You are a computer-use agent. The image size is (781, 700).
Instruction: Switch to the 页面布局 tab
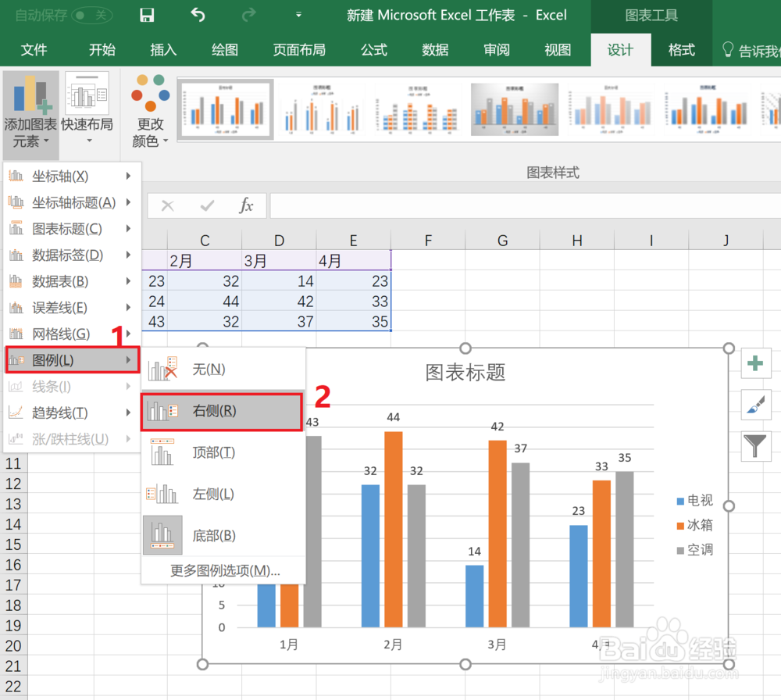299,50
